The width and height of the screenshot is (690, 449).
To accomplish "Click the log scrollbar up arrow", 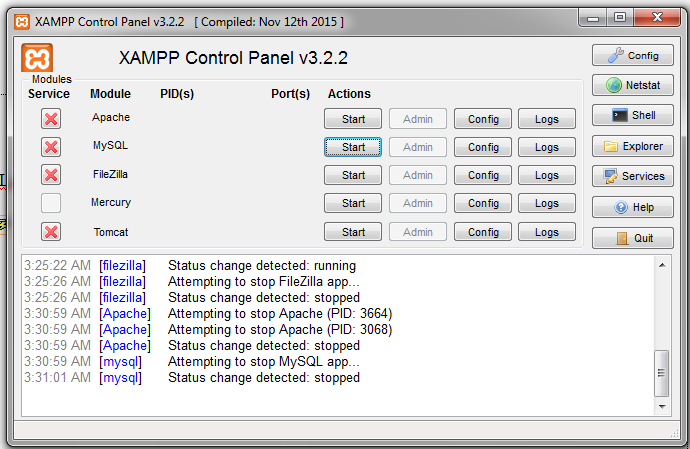I will tap(662, 265).
